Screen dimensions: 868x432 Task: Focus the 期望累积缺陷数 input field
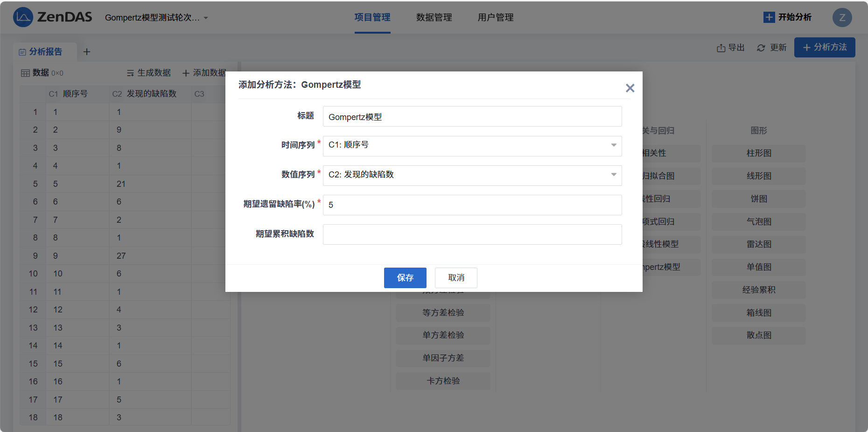472,234
